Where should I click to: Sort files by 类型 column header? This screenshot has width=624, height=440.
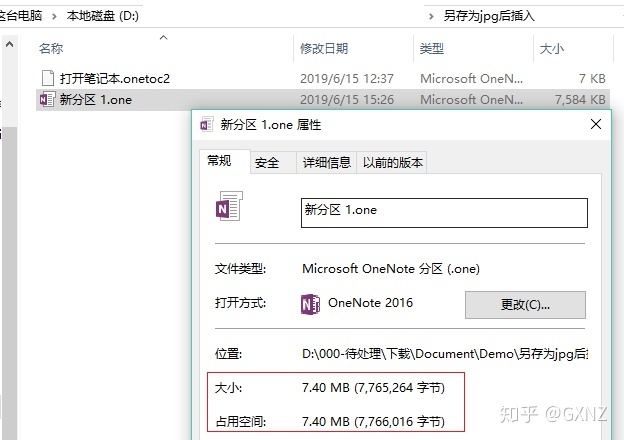432,49
